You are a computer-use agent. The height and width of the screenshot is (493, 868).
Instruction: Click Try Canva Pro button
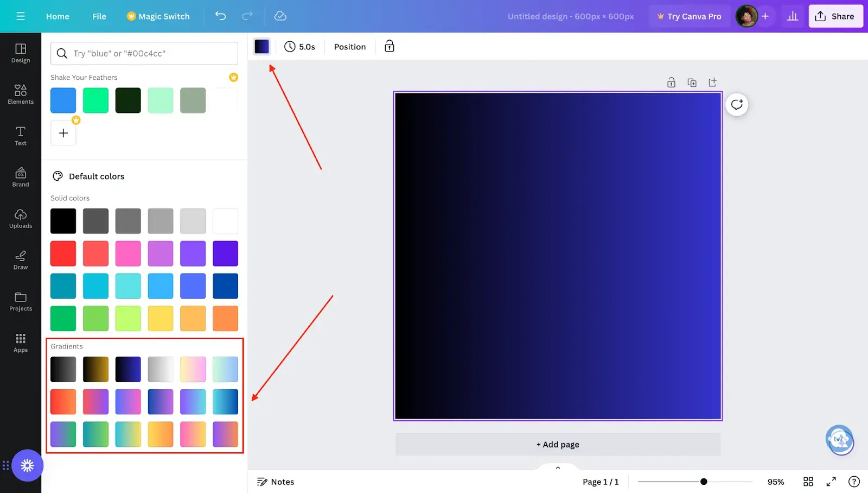[x=689, y=16]
